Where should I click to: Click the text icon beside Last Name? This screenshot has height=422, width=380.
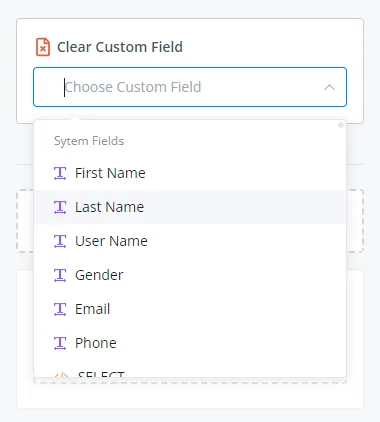[60, 207]
